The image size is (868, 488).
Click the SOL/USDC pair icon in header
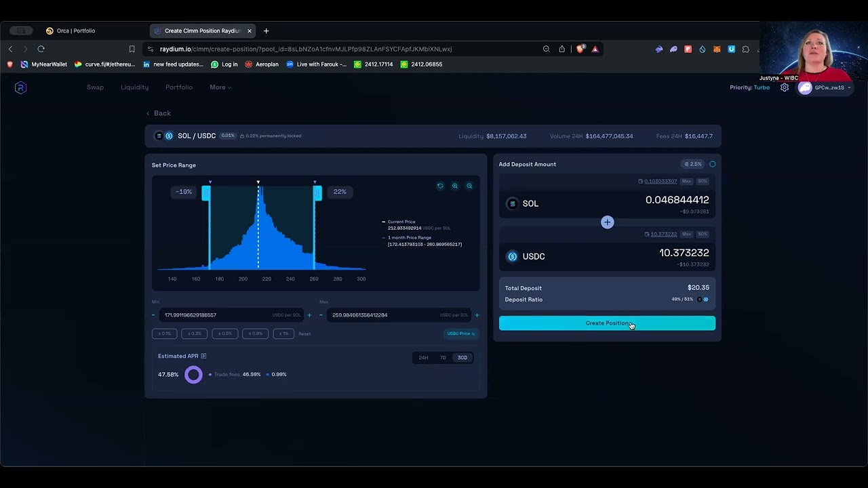tap(164, 136)
